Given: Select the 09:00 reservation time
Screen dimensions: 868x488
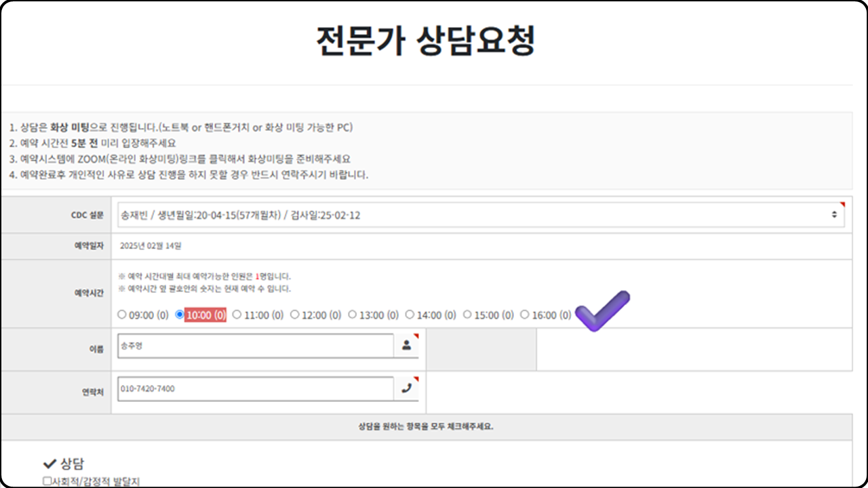Looking at the screenshot, I should 122,315.
